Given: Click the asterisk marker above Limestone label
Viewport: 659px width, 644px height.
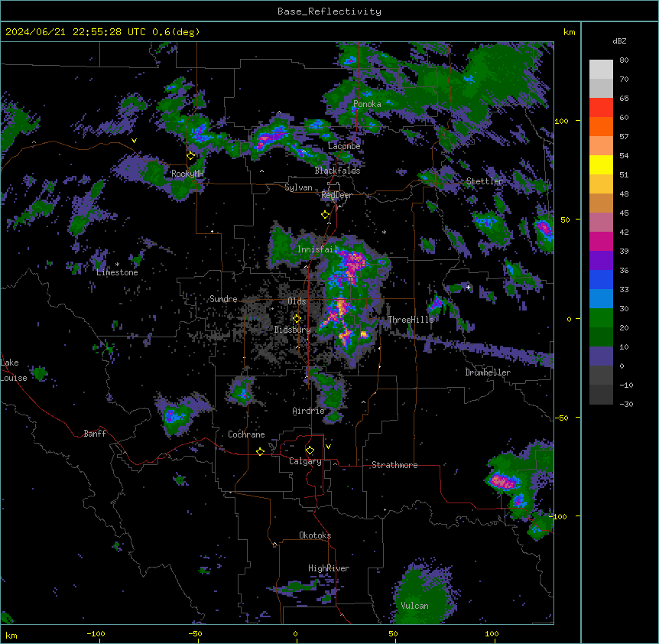Looking at the screenshot, I should coord(117,265).
